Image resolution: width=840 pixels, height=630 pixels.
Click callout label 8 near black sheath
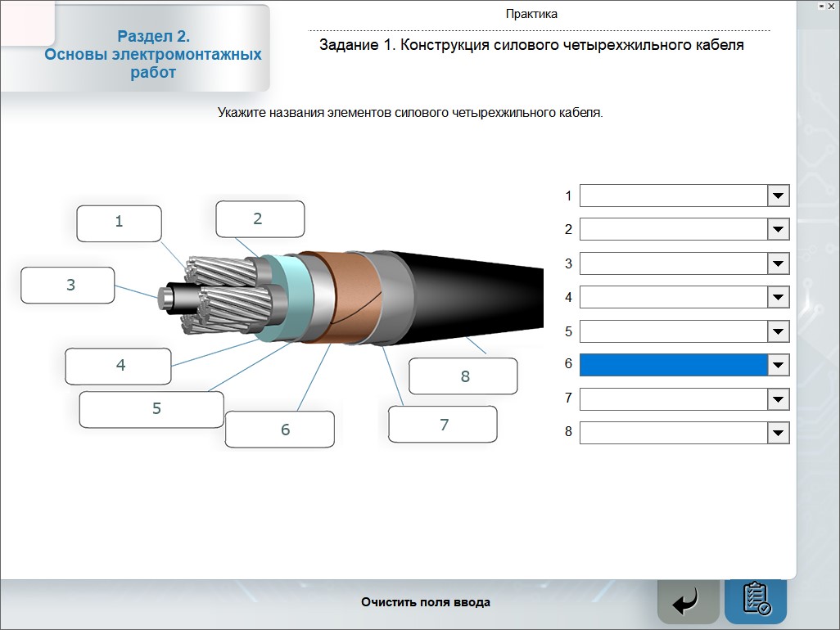point(463,376)
